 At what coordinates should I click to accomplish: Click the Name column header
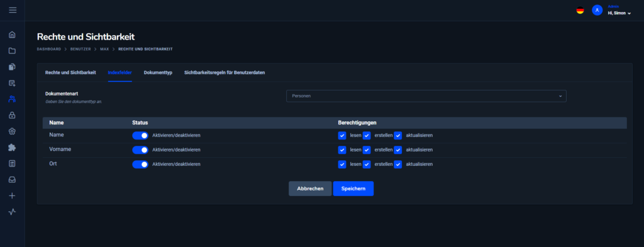pos(56,123)
